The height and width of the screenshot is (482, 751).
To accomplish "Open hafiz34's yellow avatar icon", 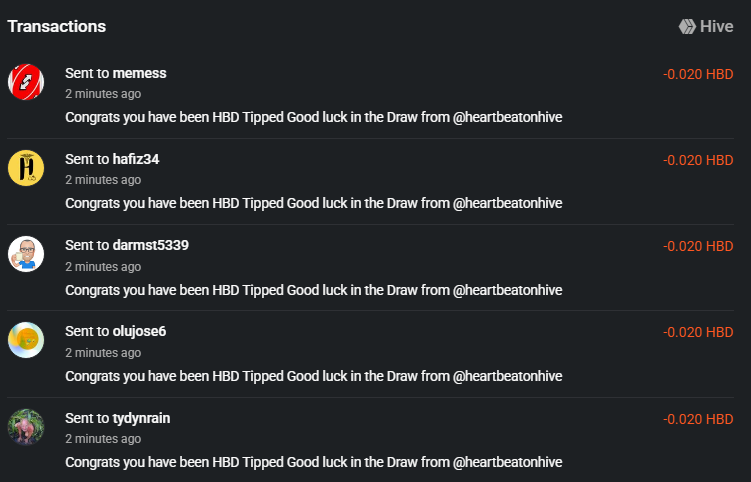I will 26,168.
